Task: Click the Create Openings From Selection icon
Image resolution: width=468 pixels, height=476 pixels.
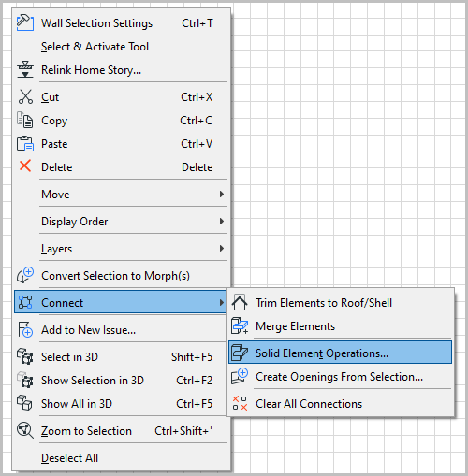Action: pos(240,376)
